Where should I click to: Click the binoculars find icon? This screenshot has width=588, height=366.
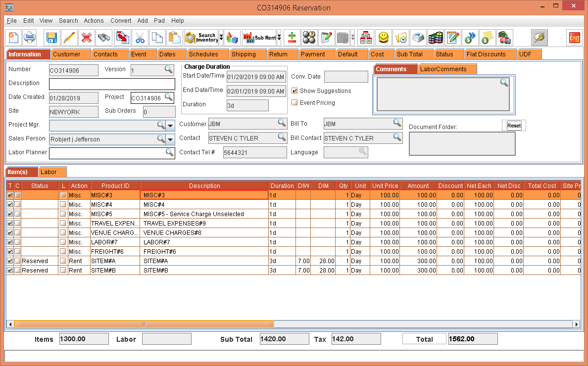click(104, 38)
